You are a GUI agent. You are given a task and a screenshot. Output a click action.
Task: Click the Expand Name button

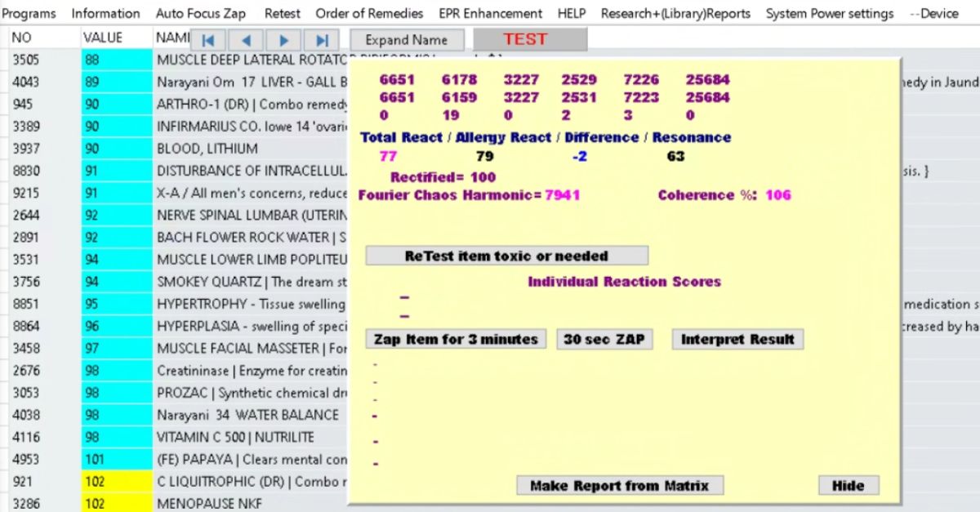(407, 40)
